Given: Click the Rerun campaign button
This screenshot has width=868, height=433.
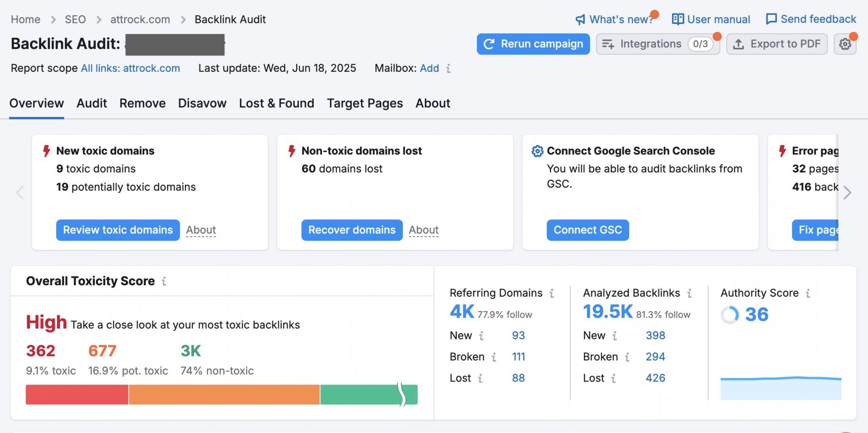Looking at the screenshot, I should pos(533,44).
